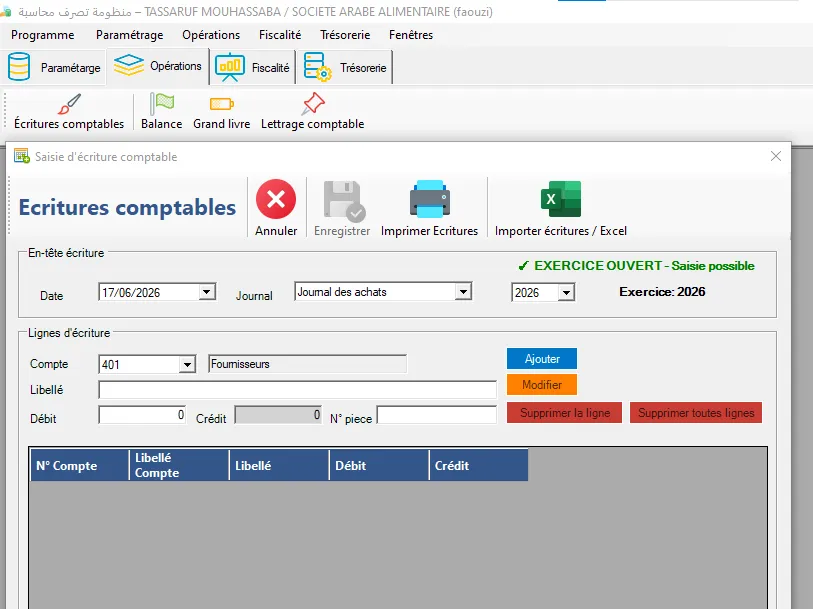Click the Crédit column header
Viewport: 813px width, 609px height.
click(479, 465)
